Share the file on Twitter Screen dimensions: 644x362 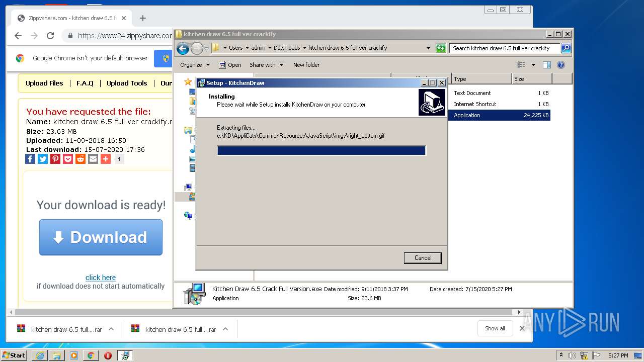(x=43, y=159)
